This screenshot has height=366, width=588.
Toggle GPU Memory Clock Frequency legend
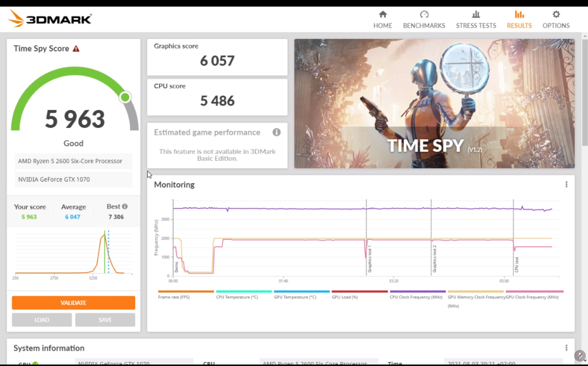point(476,299)
